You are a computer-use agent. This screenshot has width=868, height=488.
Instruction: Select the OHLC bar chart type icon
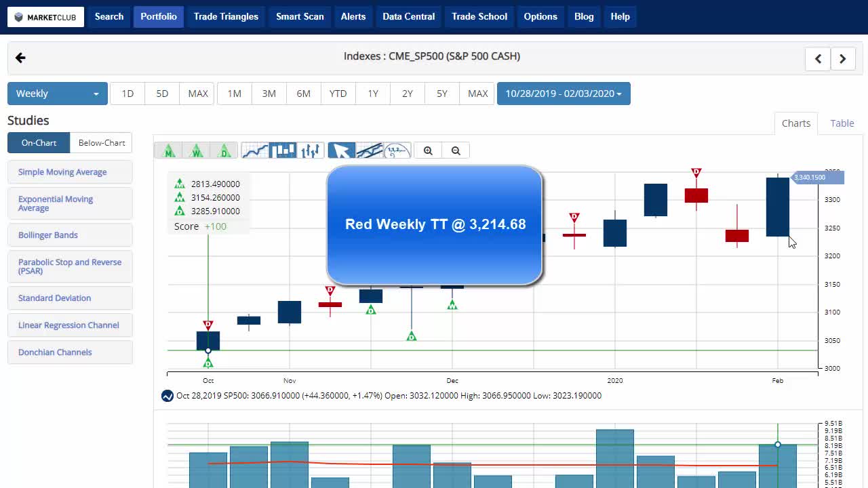tap(311, 150)
